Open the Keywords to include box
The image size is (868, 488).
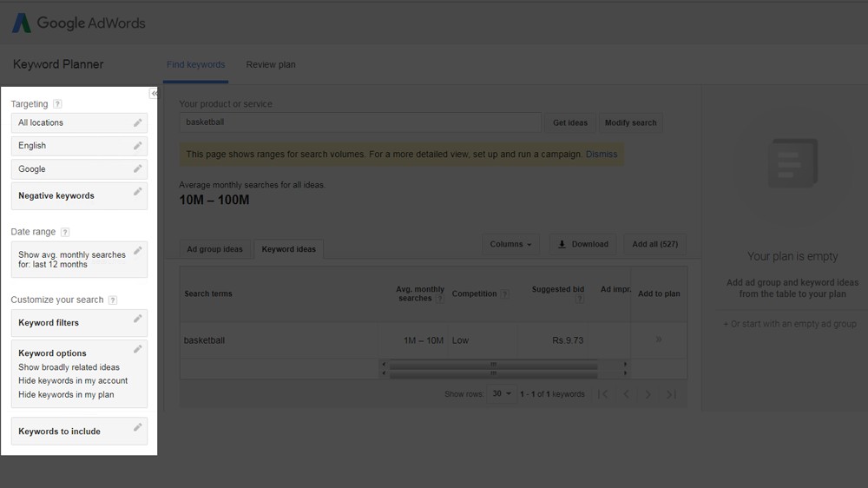(79, 432)
